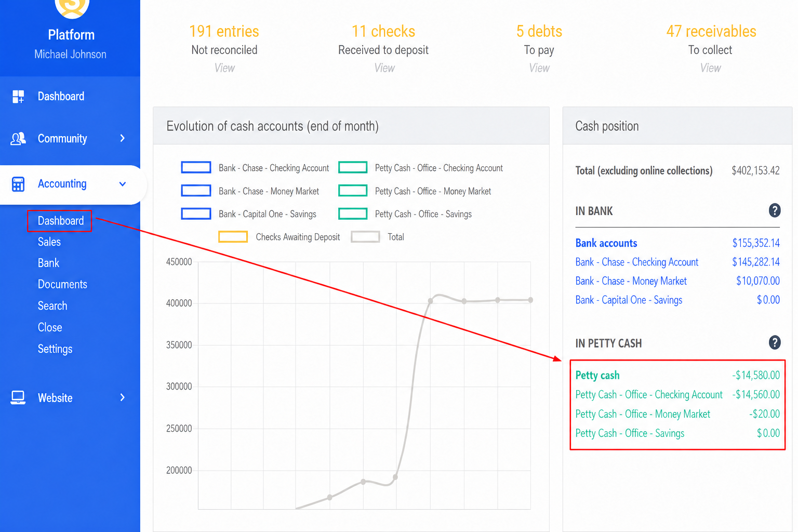Viewport: 798px width, 532px height.
Task: Click the Dashboard grid icon in sidebar
Action: (18, 96)
